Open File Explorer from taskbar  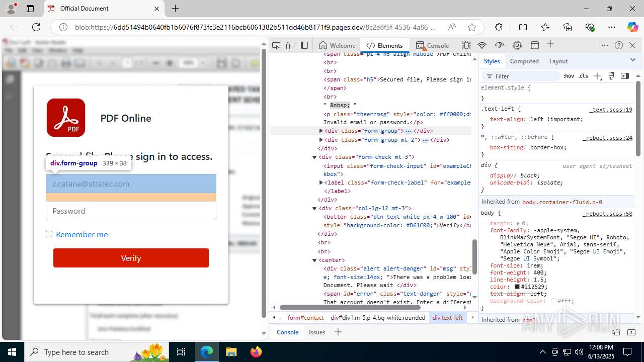(231, 352)
